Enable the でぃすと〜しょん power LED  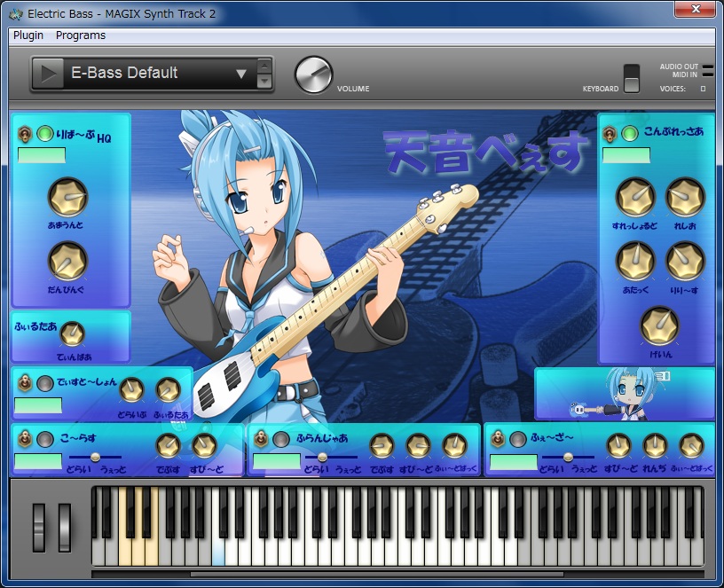pos(44,383)
